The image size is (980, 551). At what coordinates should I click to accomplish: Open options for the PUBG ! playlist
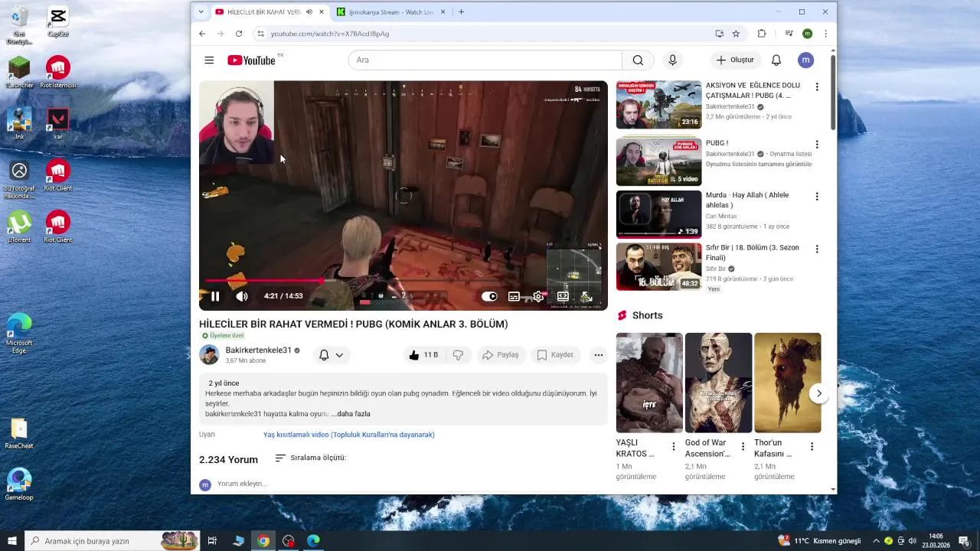[817, 145]
